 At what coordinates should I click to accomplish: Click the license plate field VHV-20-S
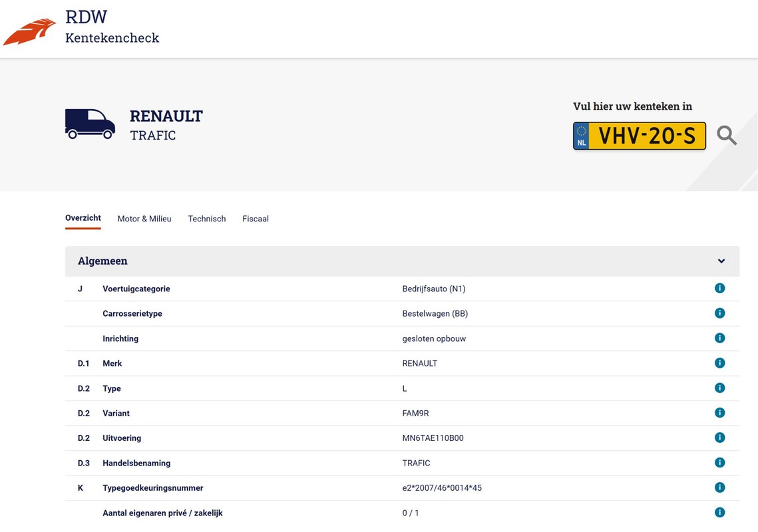tap(639, 136)
